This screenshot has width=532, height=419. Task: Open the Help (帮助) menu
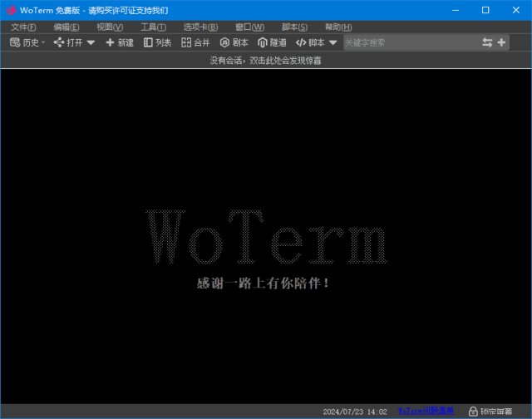pyautogui.click(x=338, y=27)
